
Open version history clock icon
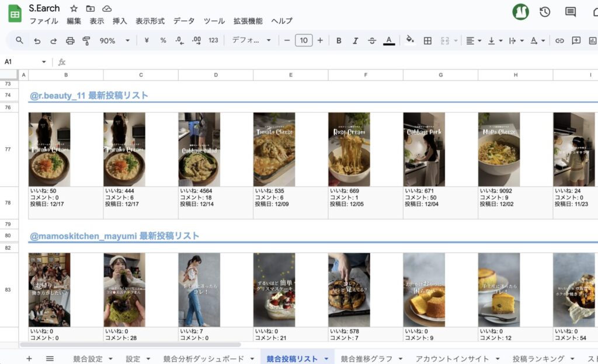pos(544,12)
